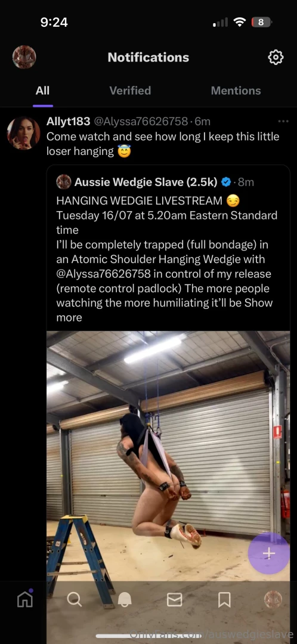Open Search from the bottom navigation bar
297x644 pixels.
click(x=74, y=600)
